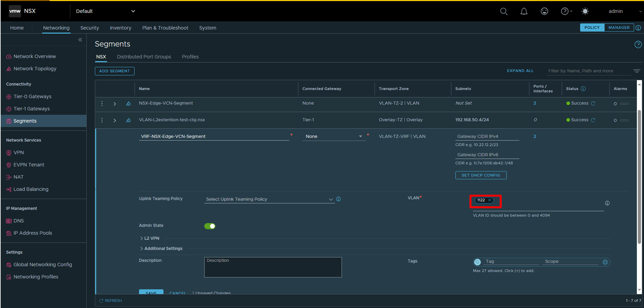This screenshot has height=308, width=644.
Task: Toggle the Admin State switch
Action: [210, 226]
